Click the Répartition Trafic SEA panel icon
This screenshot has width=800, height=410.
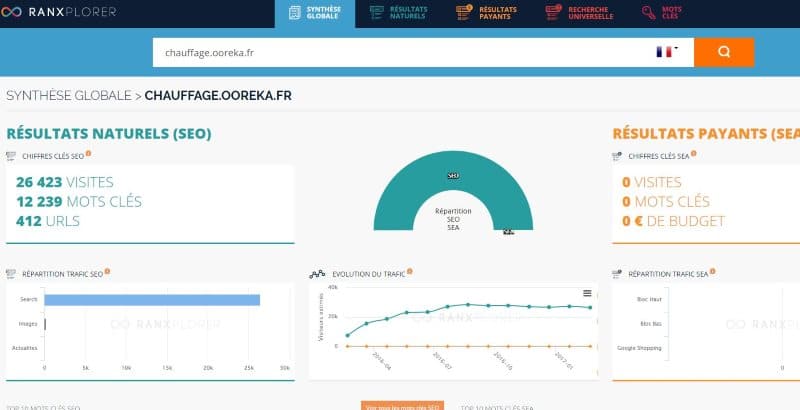[x=617, y=274]
